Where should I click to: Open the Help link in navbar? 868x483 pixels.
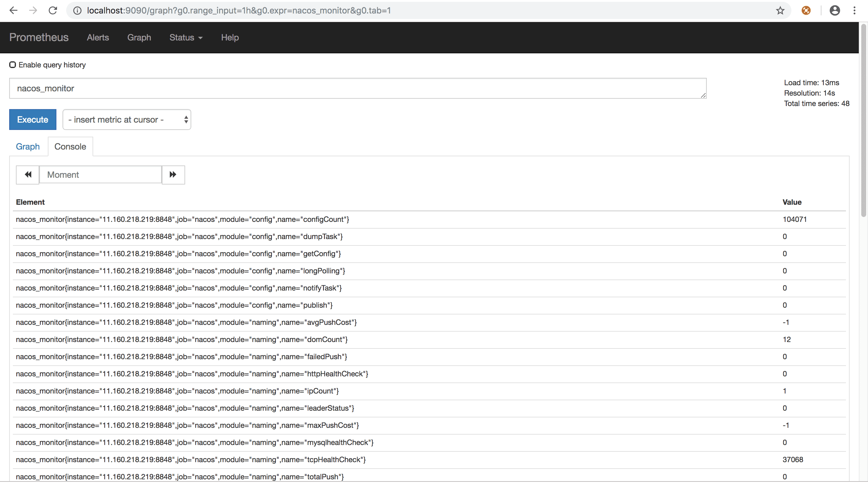tap(230, 37)
